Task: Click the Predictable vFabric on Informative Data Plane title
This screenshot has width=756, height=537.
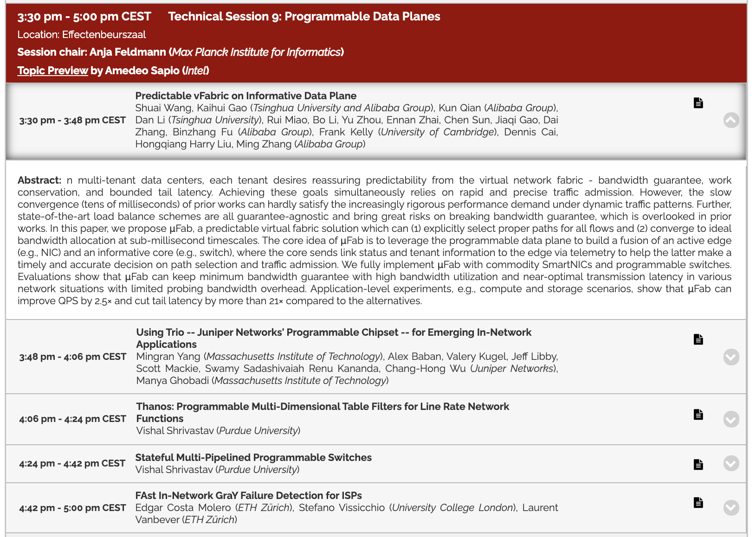Action: point(246,96)
